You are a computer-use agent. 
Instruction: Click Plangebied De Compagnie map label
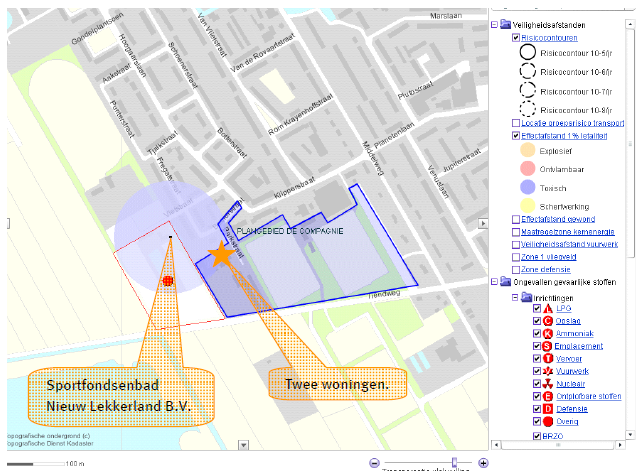click(x=290, y=231)
